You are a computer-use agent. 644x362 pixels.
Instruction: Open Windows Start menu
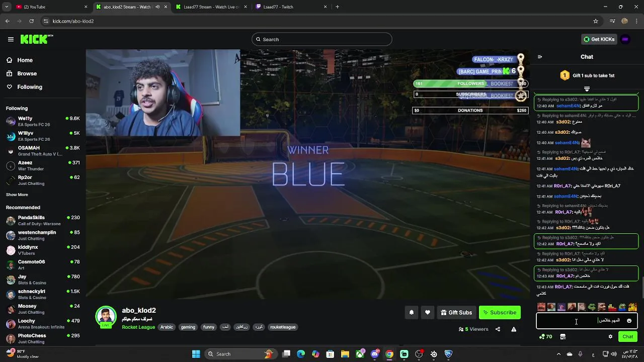click(x=196, y=354)
